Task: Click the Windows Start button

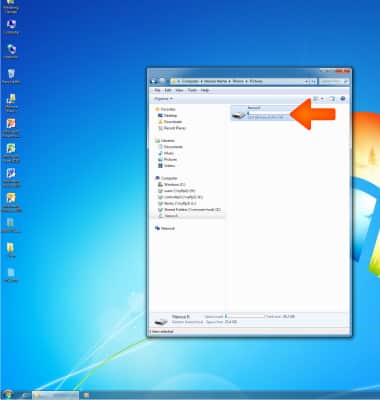Action: tap(8, 395)
